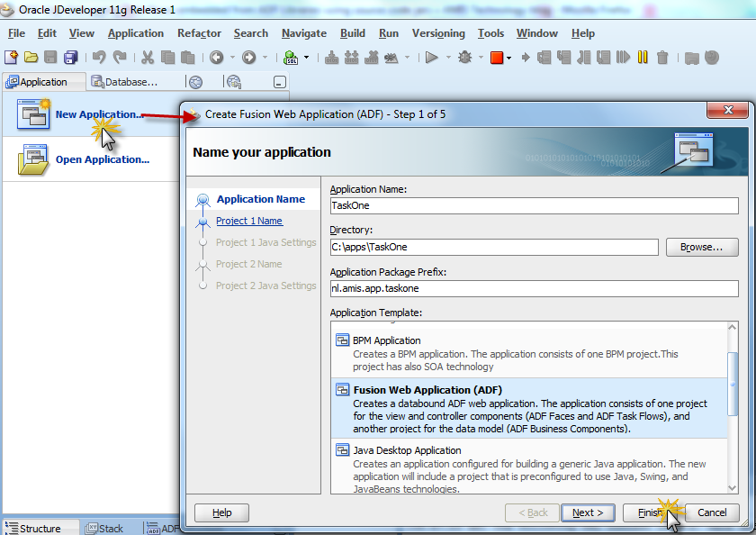
Task: Click the New file toolbar icon
Action: click(x=12, y=58)
